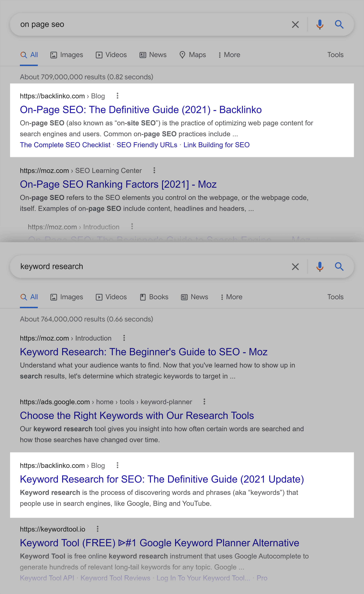Click search magnifier for 'keyword research'

(339, 266)
